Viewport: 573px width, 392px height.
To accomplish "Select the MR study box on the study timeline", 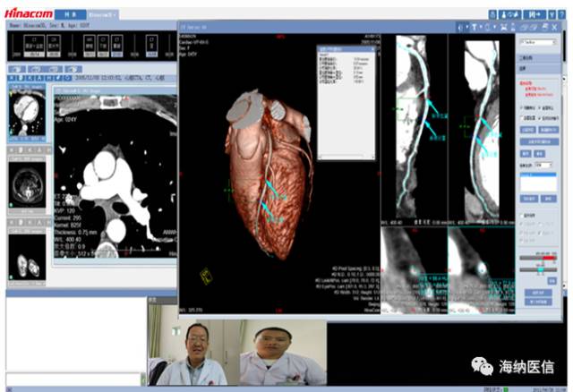I will (90, 46).
